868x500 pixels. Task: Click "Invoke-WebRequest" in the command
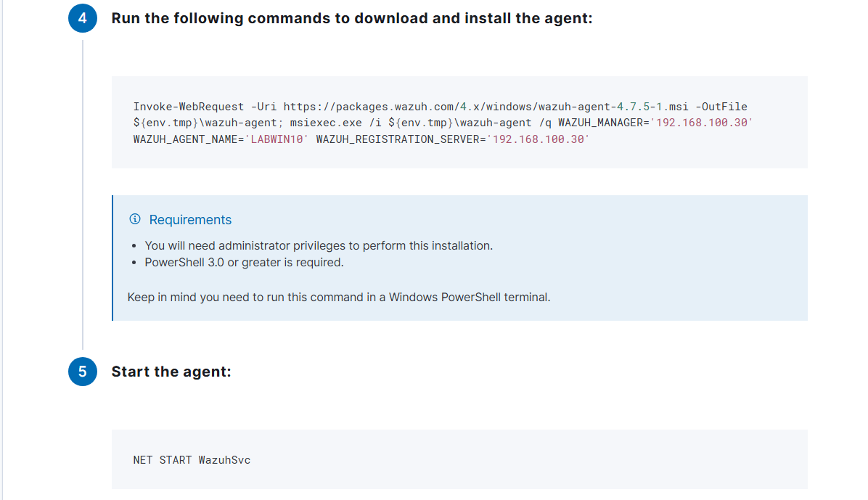pyautogui.click(x=188, y=106)
